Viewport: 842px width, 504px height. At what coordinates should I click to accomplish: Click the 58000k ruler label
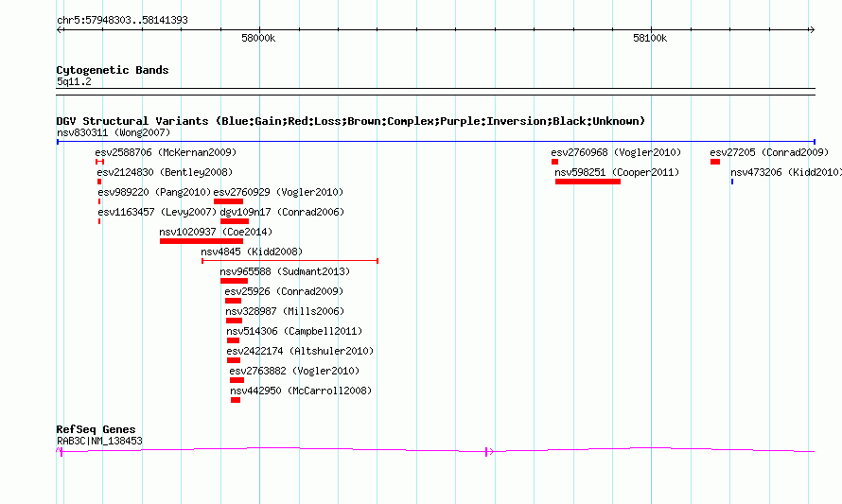(x=258, y=38)
